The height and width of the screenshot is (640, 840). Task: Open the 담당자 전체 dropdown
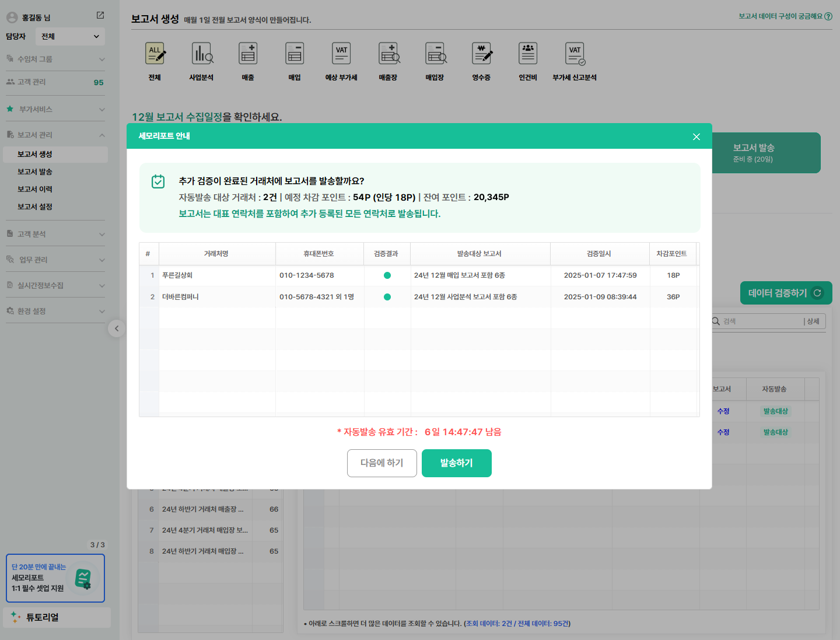70,36
